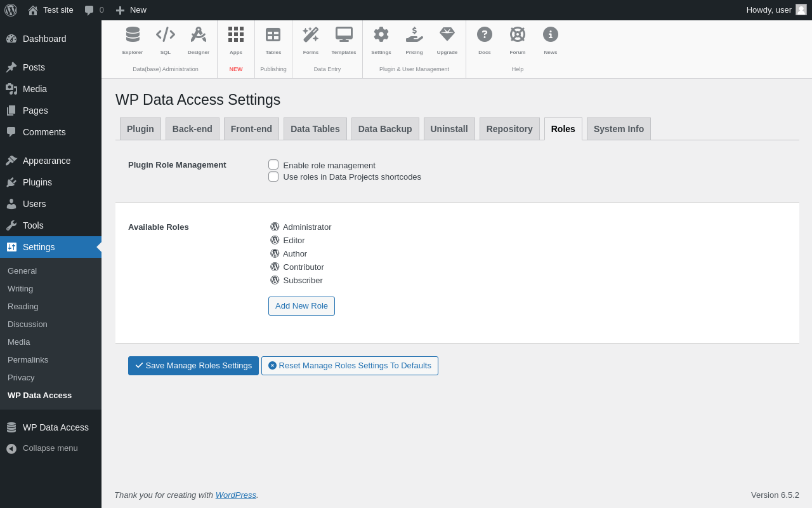
Task: Open the Forms wand icon
Action: pos(311,35)
